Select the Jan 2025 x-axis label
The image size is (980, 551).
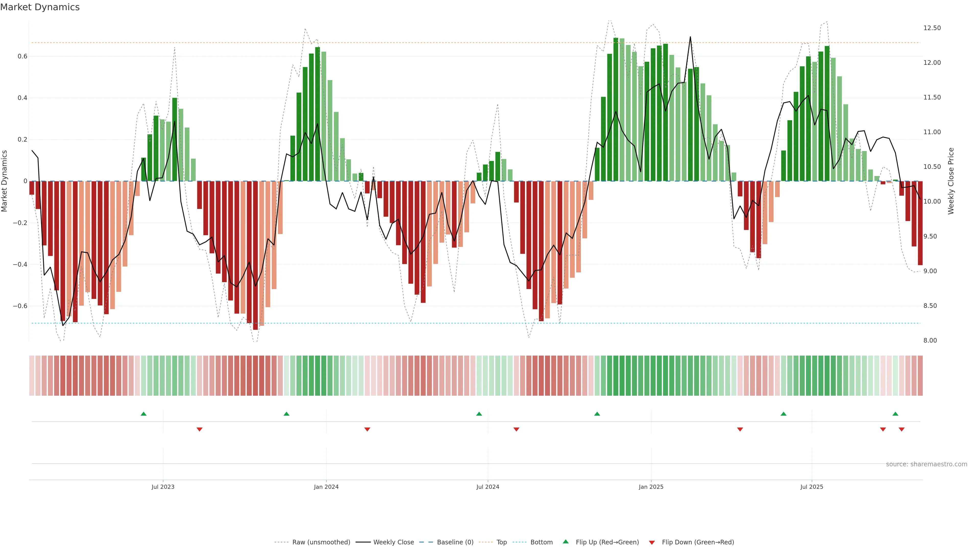tap(651, 487)
